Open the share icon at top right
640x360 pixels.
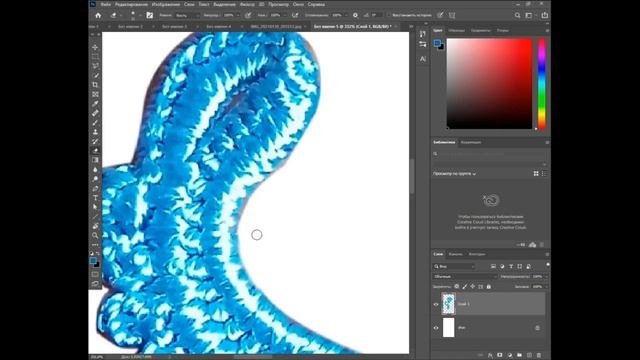pyautogui.click(x=544, y=15)
